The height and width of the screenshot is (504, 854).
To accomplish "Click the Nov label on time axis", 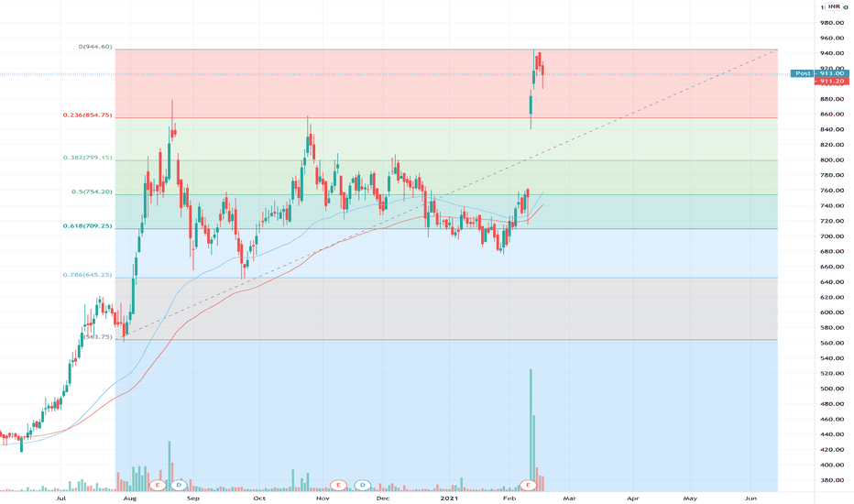I will click(x=323, y=499).
